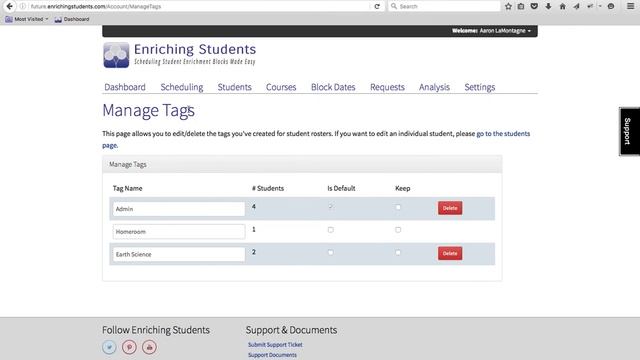This screenshot has width=640, height=360.
Task: Click the student count '4' for Admin
Action: [x=254, y=207]
